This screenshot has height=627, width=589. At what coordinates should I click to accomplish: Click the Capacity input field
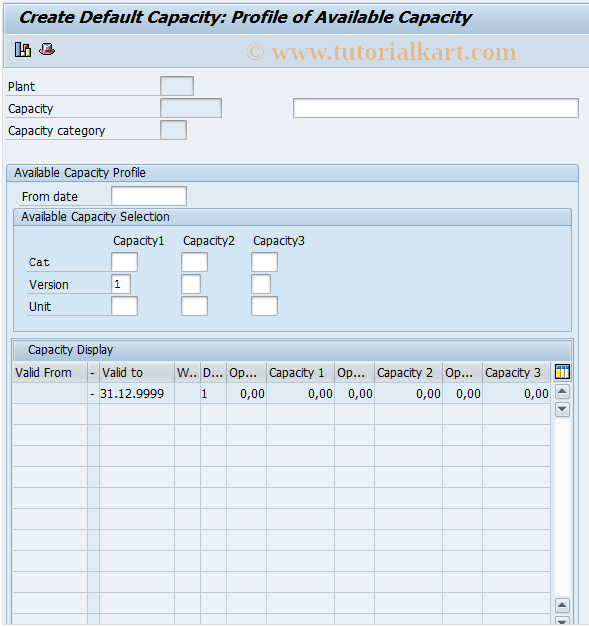[191, 108]
